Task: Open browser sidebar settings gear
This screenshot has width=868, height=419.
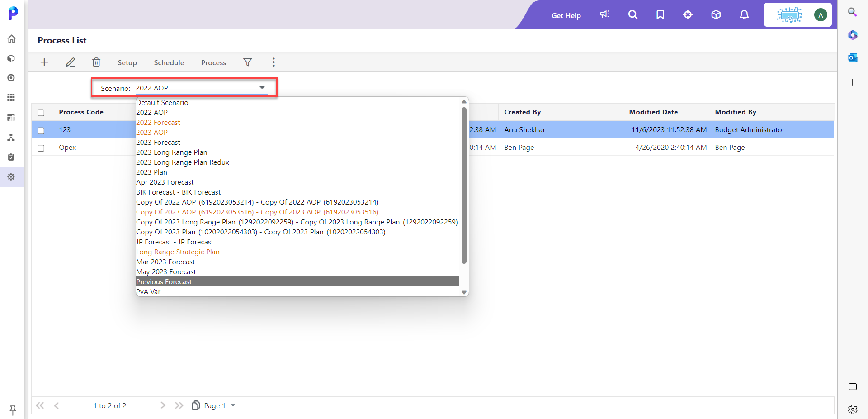Action: pos(853,409)
